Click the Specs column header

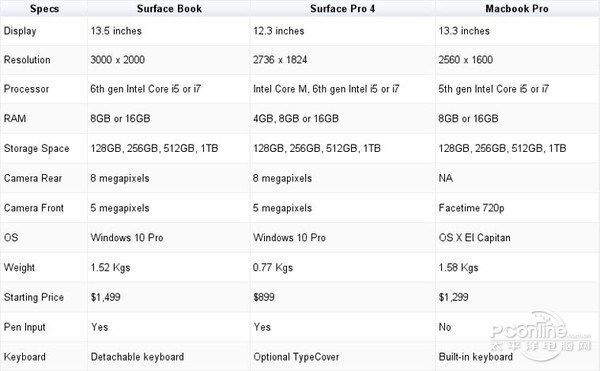(x=44, y=8)
